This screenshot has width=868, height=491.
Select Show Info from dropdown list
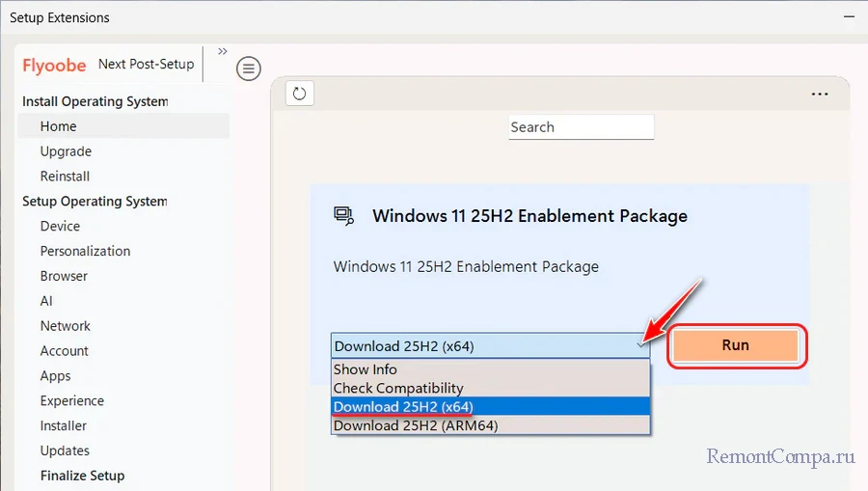point(365,369)
